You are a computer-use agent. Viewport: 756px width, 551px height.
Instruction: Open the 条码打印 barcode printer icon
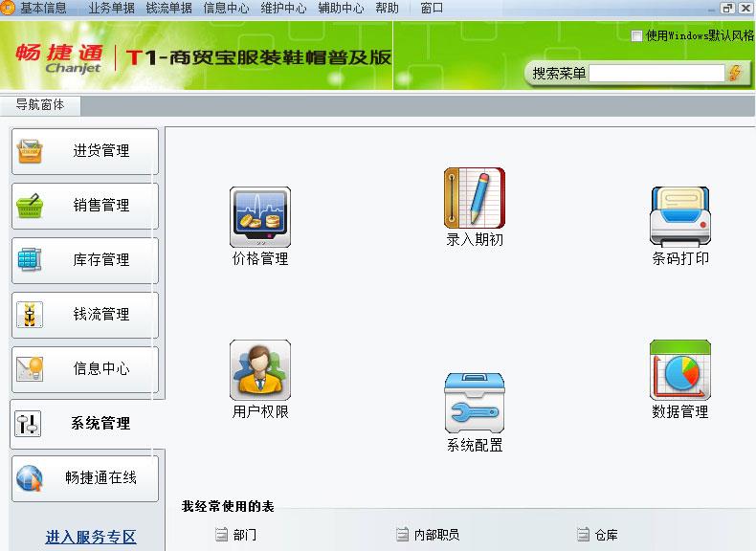point(680,217)
